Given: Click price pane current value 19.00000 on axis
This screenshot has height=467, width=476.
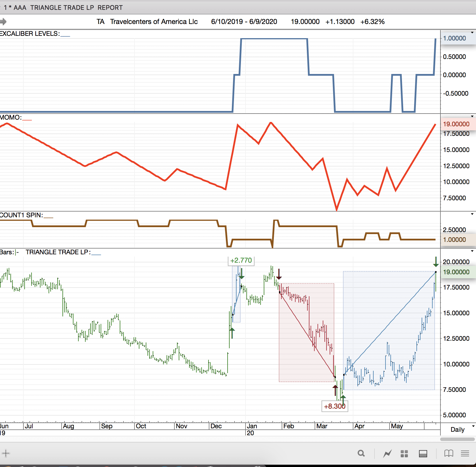Looking at the screenshot, I should [456, 272].
